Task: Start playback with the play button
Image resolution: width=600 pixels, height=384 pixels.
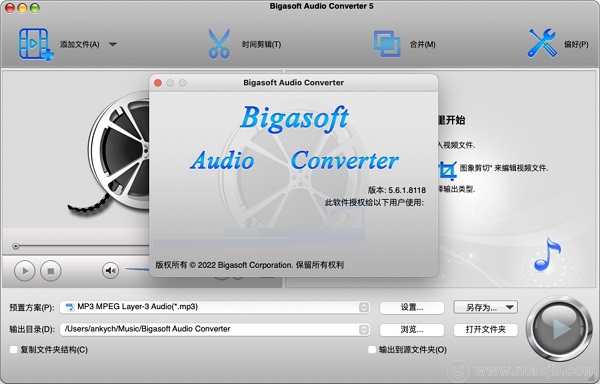Action: pos(24,271)
